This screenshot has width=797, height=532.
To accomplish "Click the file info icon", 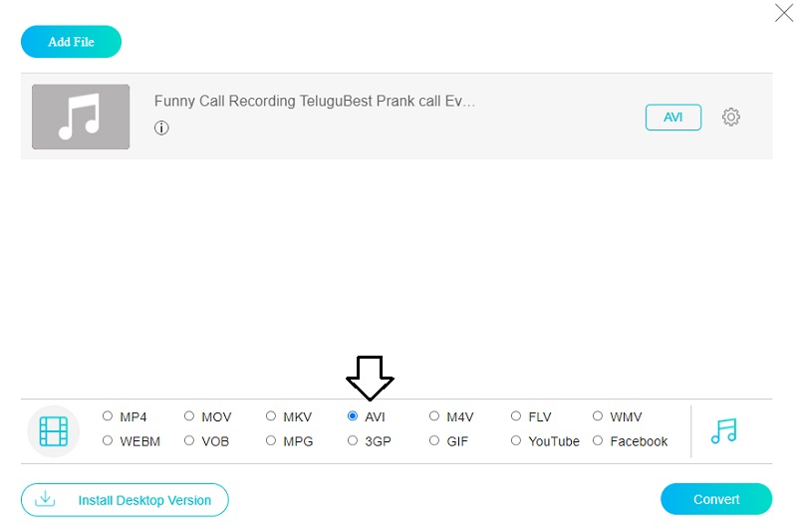I will pos(161,128).
